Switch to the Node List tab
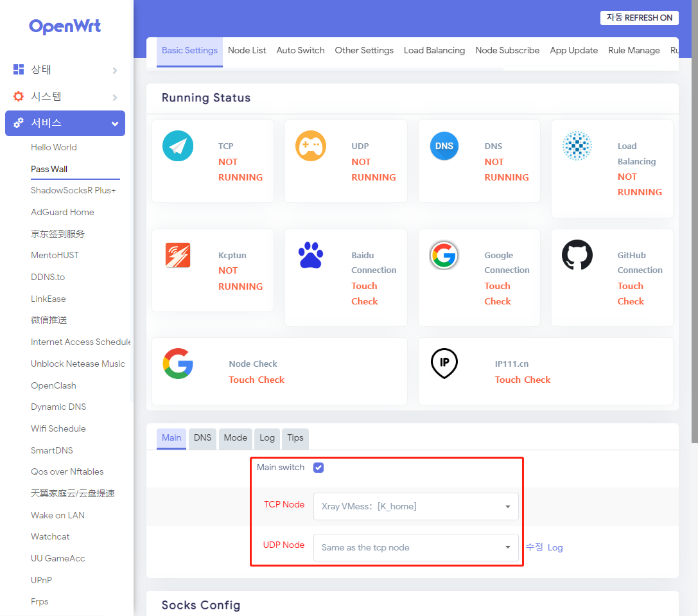The width and height of the screenshot is (698, 616). [247, 50]
